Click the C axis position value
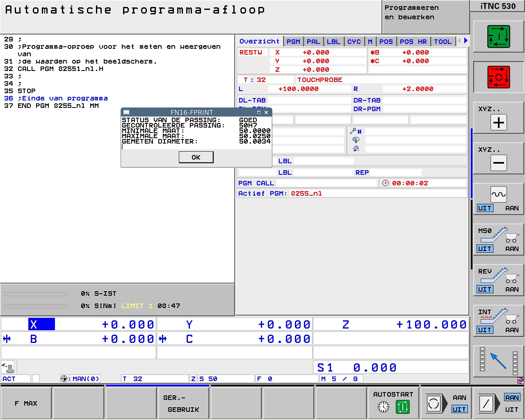Image resolution: width=525 pixels, height=420 pixels. [284, 339]
